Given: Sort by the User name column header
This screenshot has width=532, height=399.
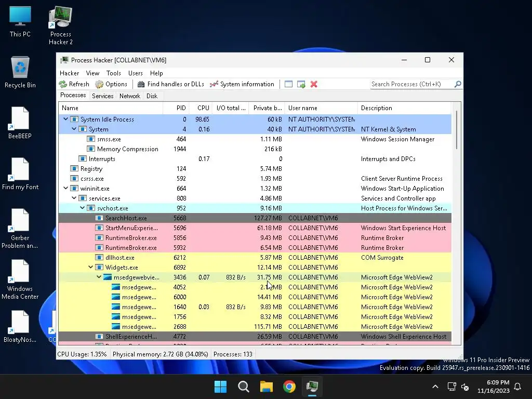Looking at the screenshot, I should (321, 108).
